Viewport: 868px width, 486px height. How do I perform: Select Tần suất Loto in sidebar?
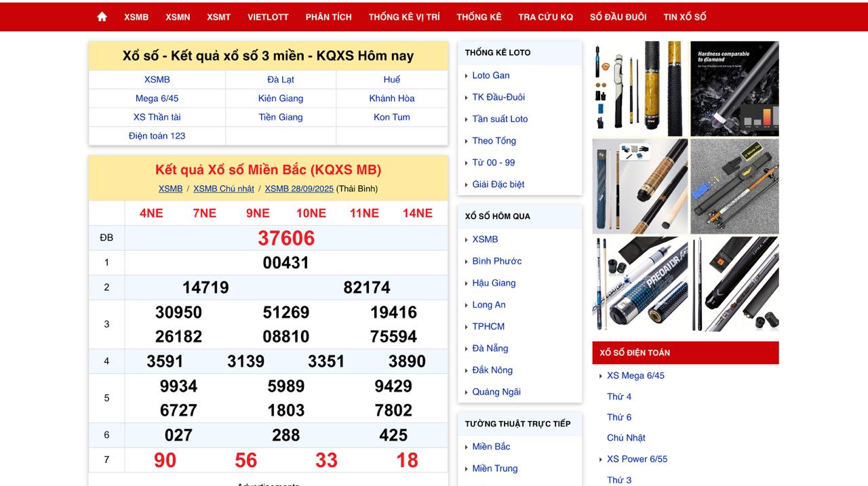click(500, 119)
